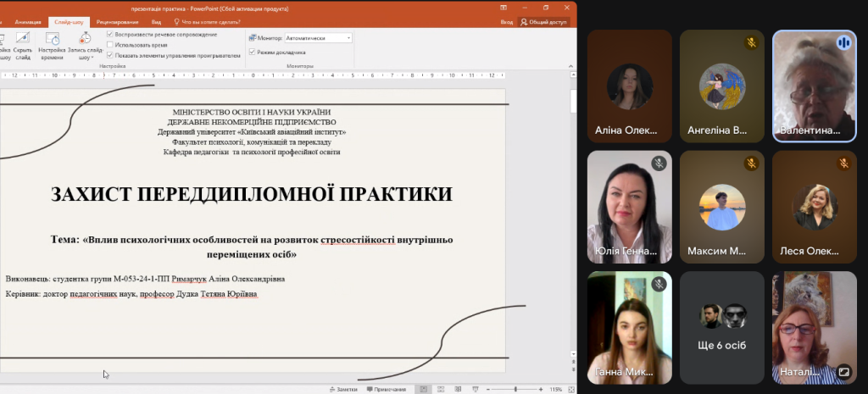Open the Review ribbon tab
The width and height of the screenshot is (868, 394).
(118, 22)
